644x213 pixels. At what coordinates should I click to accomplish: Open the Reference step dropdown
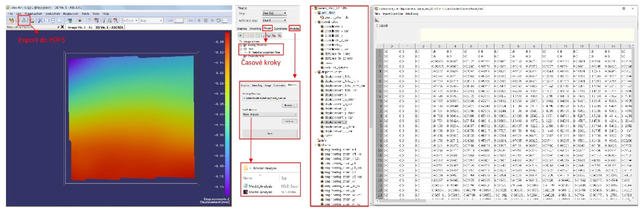(274, 20)
